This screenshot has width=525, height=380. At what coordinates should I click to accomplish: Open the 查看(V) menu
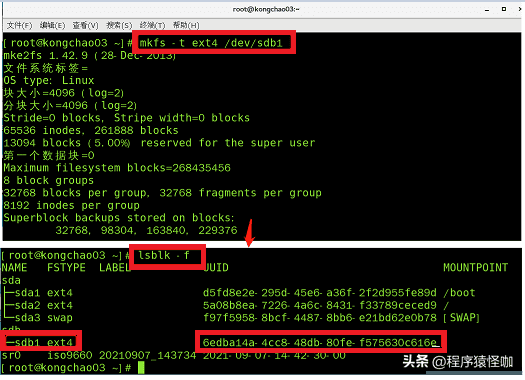pos(85,25)
